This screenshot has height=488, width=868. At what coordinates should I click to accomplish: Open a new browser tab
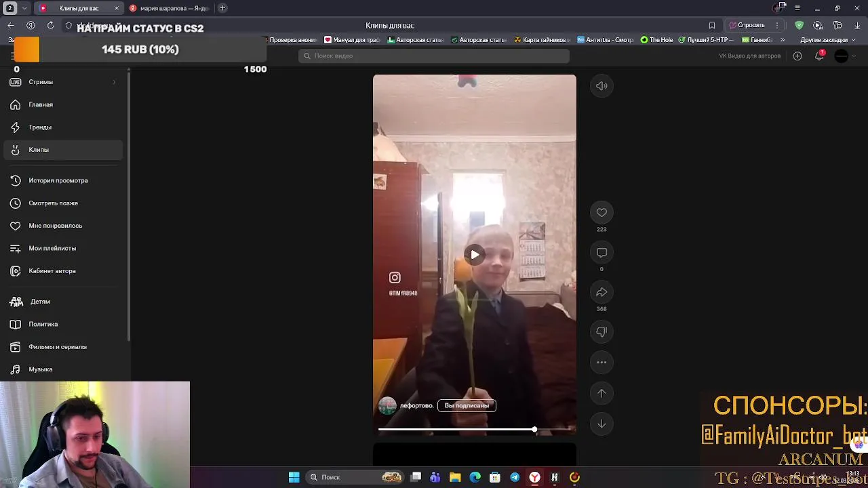coord(222,8)
